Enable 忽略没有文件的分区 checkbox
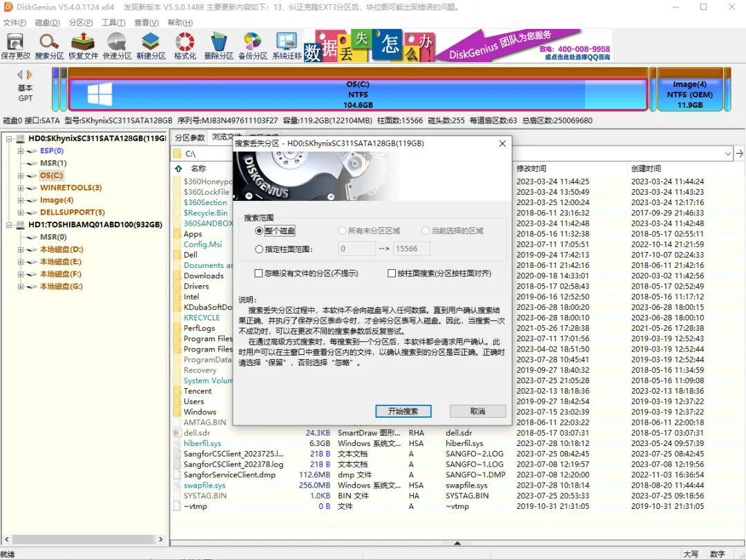746x560 pixels. (258, 273)
